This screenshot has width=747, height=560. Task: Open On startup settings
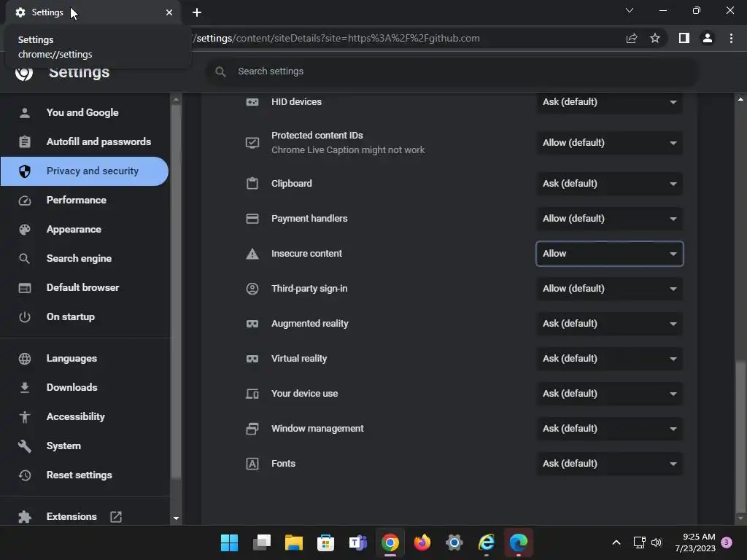click(x=85, y=317)
